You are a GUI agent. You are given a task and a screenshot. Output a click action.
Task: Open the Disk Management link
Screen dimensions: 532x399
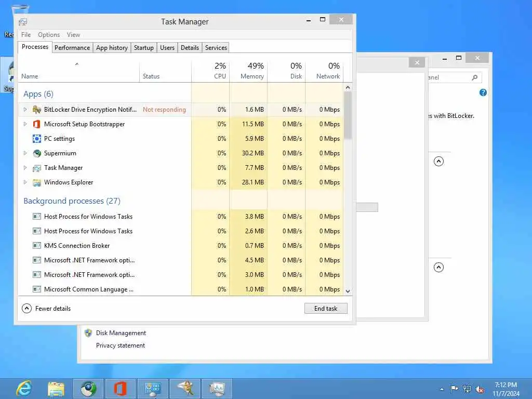[121, 333]
